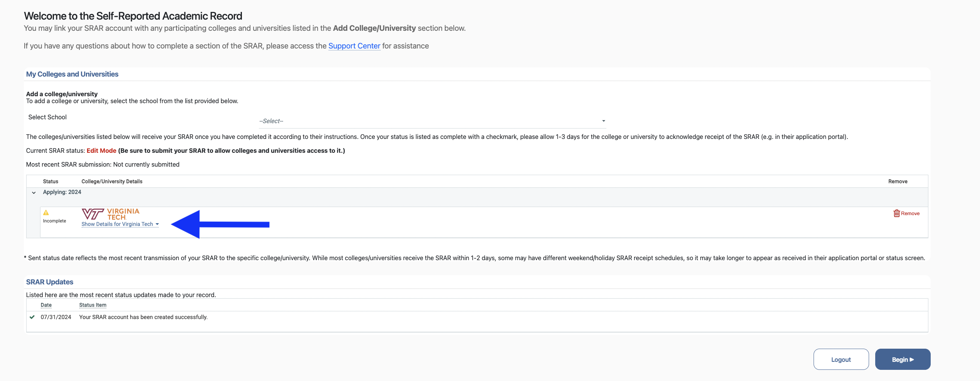Collapse the Applying: 2024 group chevron

[x=34, y=192]
